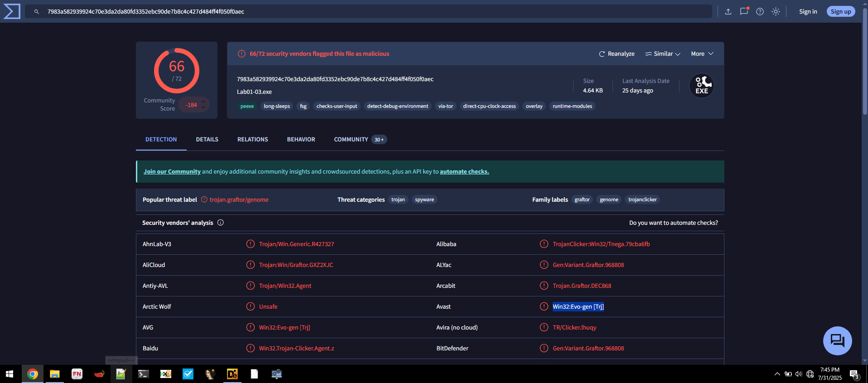Switch to the BEHAVIOR tab
The image size is (868, 383).
[x=301, y=140]
